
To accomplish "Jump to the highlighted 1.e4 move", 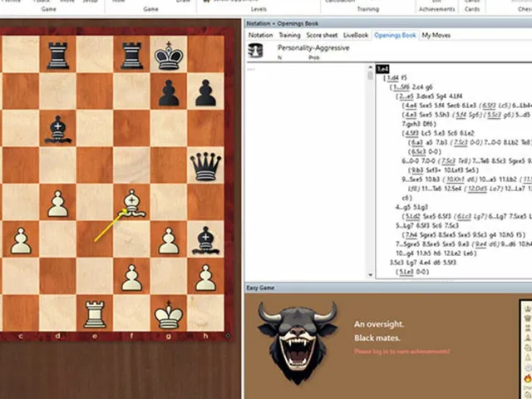I will 382,68.
